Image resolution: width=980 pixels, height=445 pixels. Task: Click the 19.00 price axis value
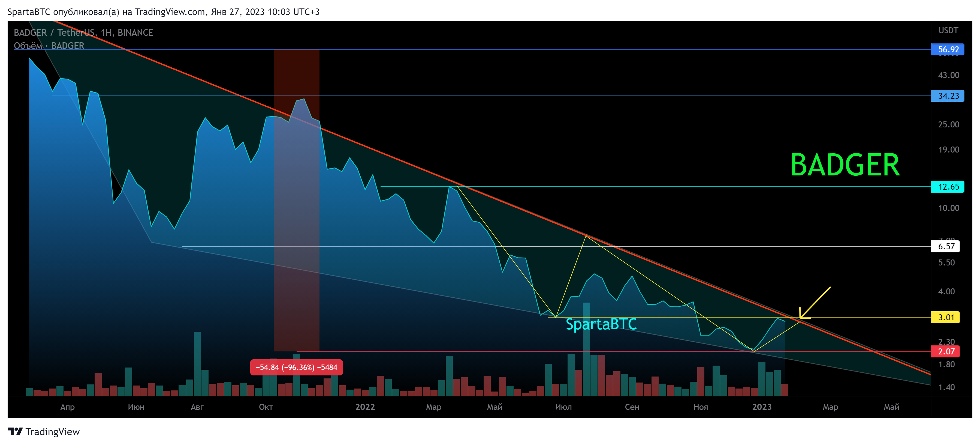[x=948, y=150]
